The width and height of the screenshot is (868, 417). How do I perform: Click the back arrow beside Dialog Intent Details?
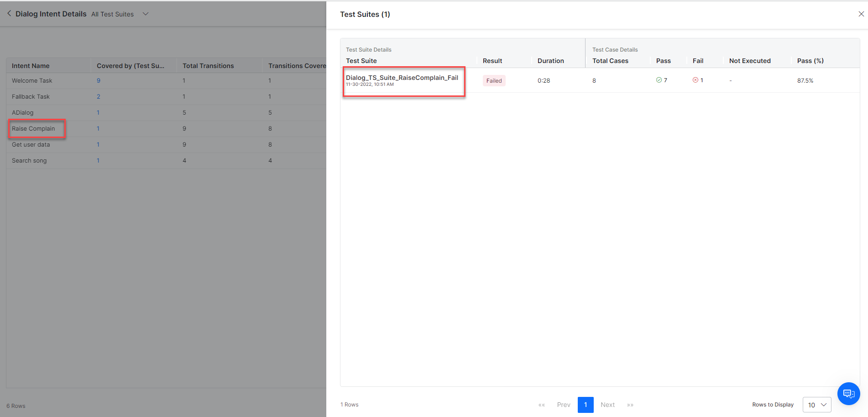point(9,14)
